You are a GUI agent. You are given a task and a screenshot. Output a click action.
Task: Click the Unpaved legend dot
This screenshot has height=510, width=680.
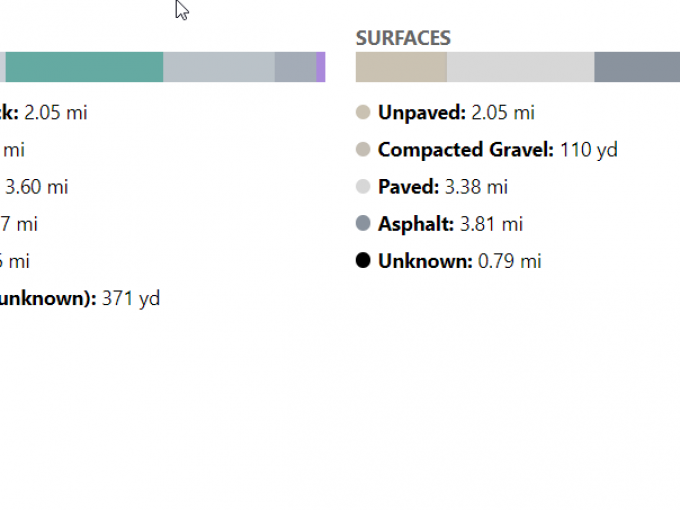pyautogui.click(x=363, y=112)
